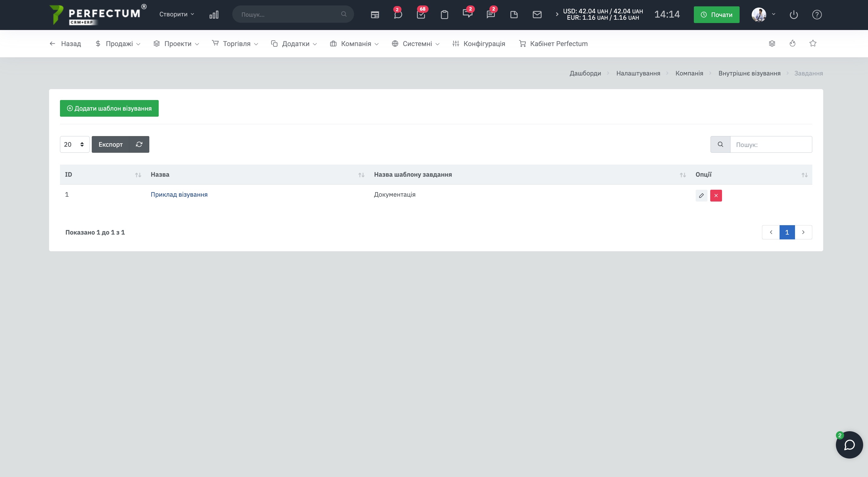Viewport: 868px width, 477px height.
Task: Click the power logout icon in the header
Action: point(793,15)
